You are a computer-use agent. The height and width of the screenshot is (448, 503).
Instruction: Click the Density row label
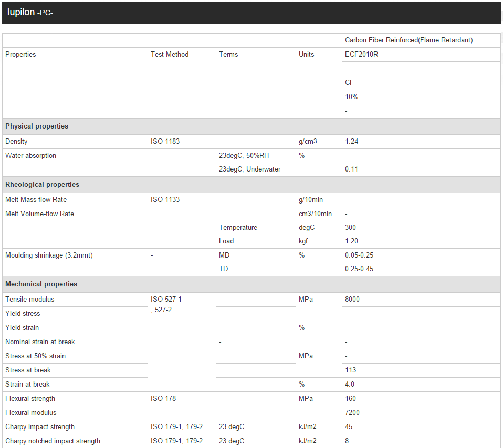tap(16, 141)
